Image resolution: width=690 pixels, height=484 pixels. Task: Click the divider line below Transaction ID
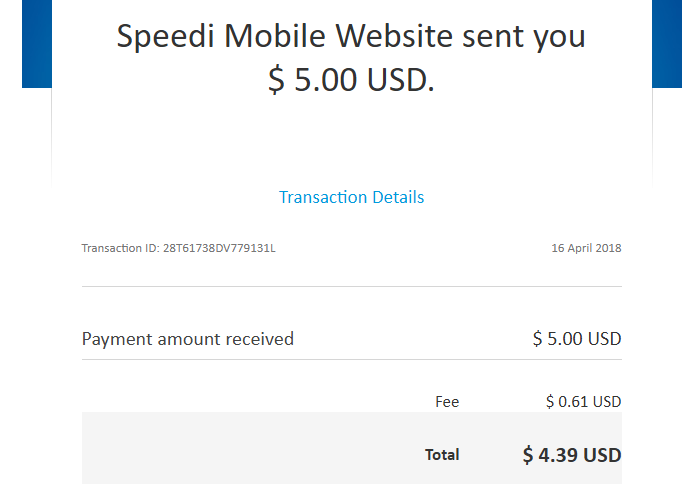pyautogui.click(x=352, y=286)
